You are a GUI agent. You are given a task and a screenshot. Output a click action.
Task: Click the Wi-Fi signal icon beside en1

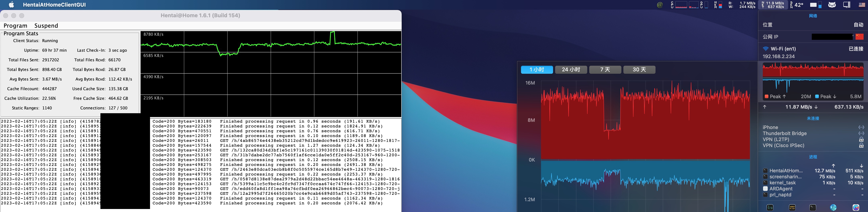766,49
